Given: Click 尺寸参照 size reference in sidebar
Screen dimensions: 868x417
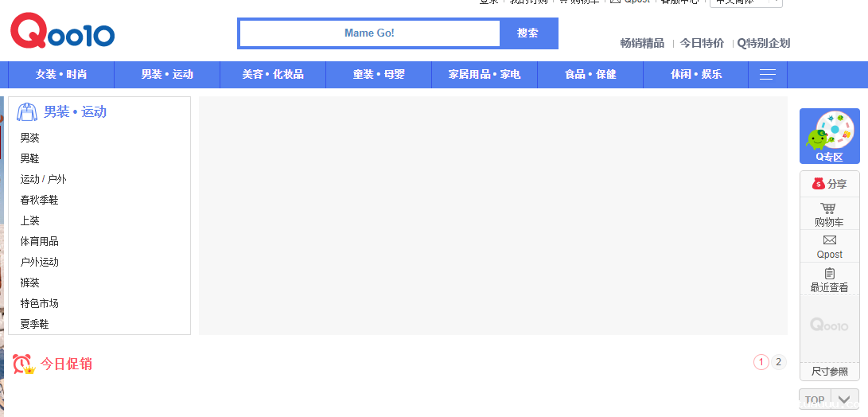Looking at the screenshot, I should coord(829,372).
